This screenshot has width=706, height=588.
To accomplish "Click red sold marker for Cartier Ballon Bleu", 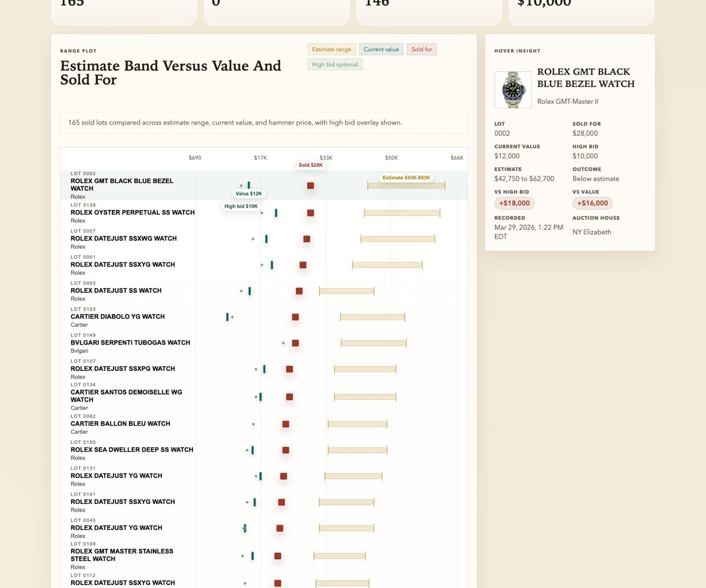I will tap(285, 424).
